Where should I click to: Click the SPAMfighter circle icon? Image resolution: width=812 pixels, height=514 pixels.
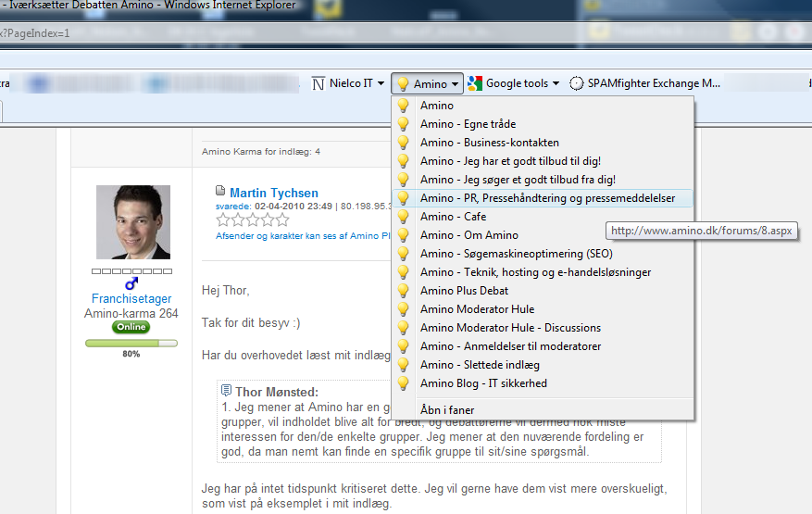coord(577,83)
